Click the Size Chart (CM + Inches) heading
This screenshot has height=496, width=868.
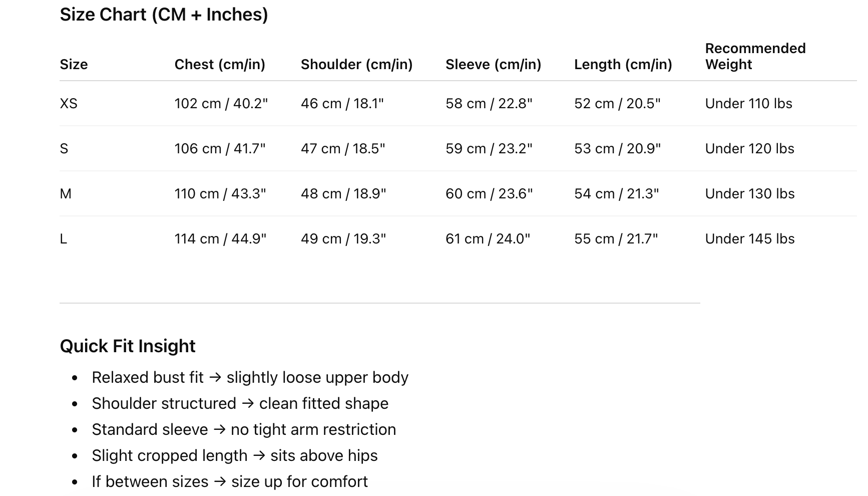coord(164,15)
